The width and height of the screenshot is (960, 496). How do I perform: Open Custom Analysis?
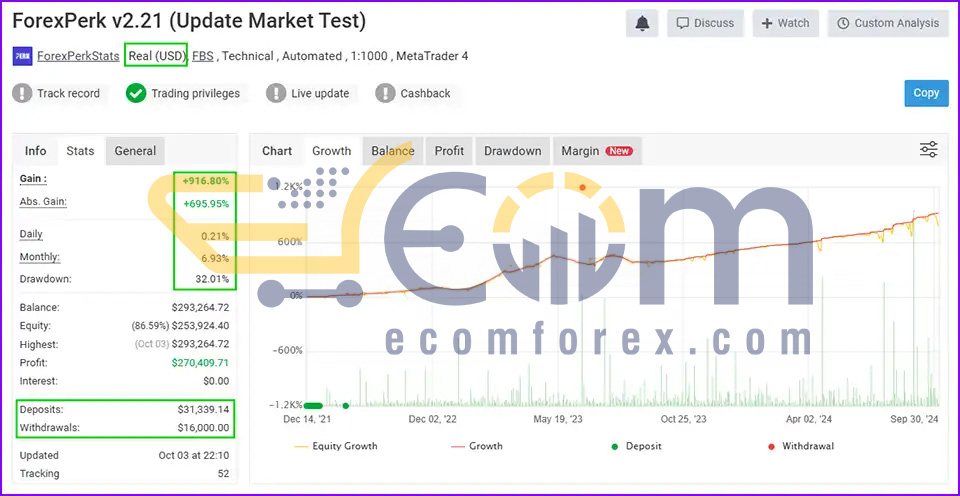(x=888, y=23)
